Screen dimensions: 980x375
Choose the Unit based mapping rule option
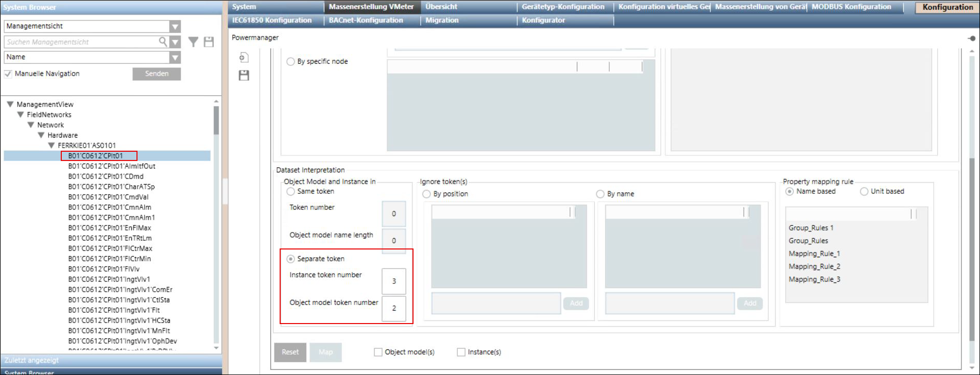864,191
